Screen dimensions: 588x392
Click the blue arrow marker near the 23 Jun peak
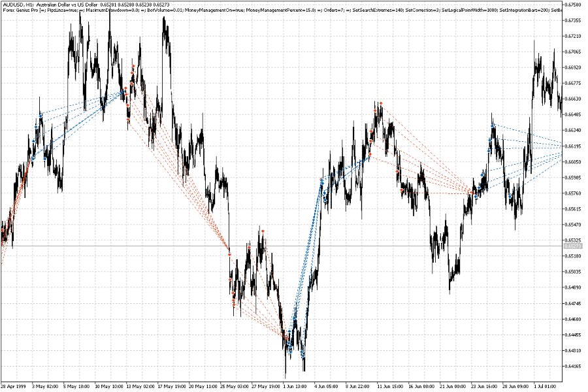pos(492,126)
